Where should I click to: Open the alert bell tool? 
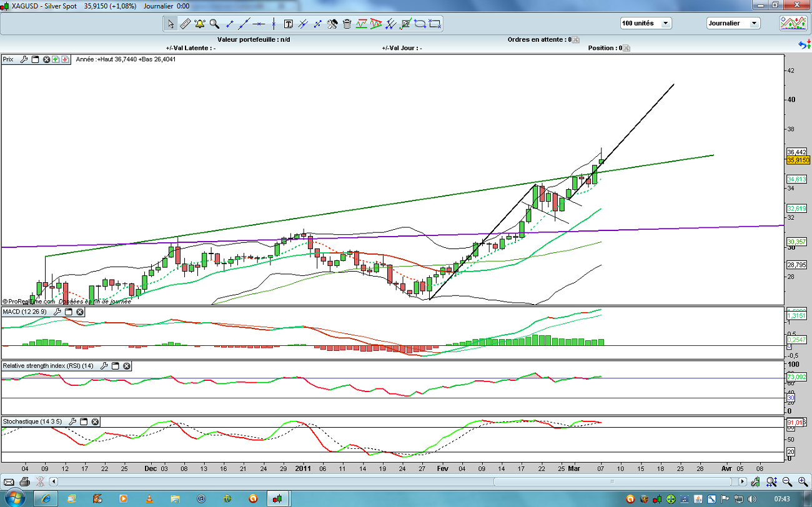[200, 24]
